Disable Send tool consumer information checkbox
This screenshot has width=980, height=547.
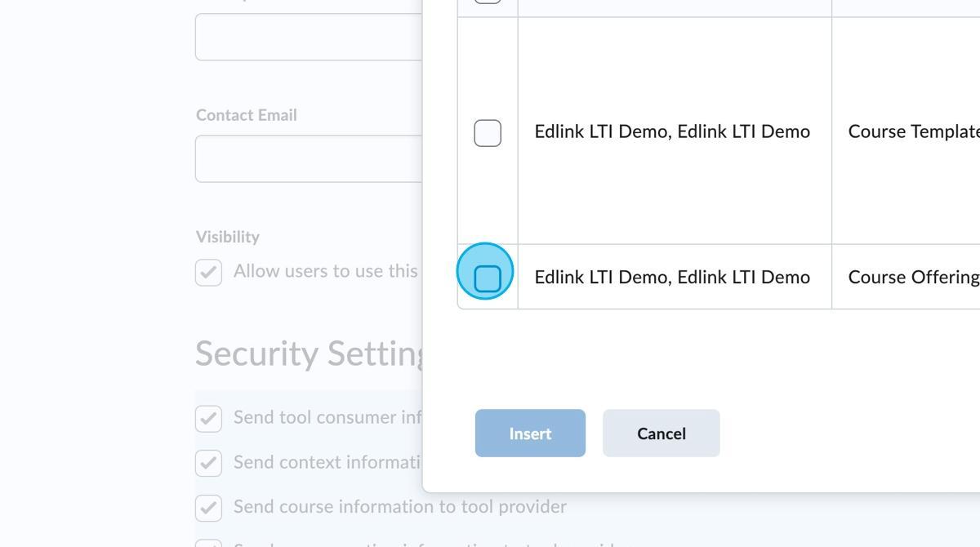click(x=208, y=417)
